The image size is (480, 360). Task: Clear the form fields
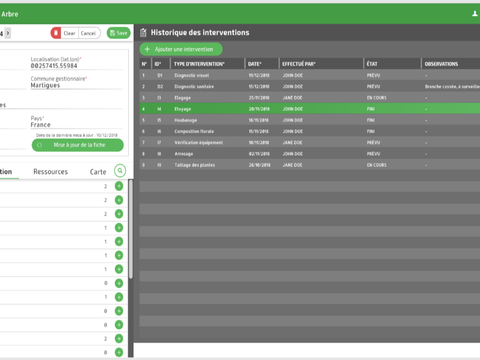69,33
